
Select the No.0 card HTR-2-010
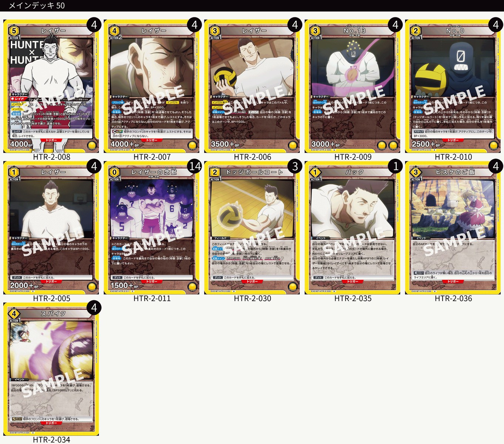click(453, 86)
